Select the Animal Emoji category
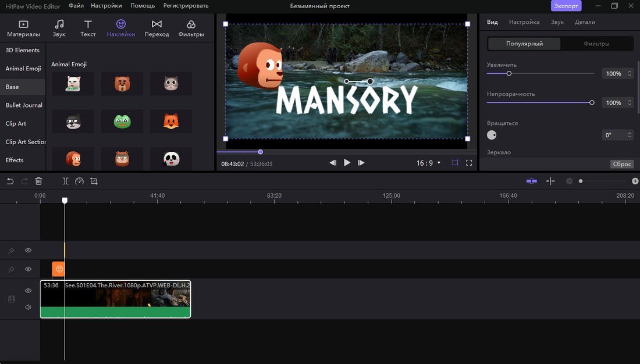The width and height of the screenshot is (640, 364). coord(23,69)
